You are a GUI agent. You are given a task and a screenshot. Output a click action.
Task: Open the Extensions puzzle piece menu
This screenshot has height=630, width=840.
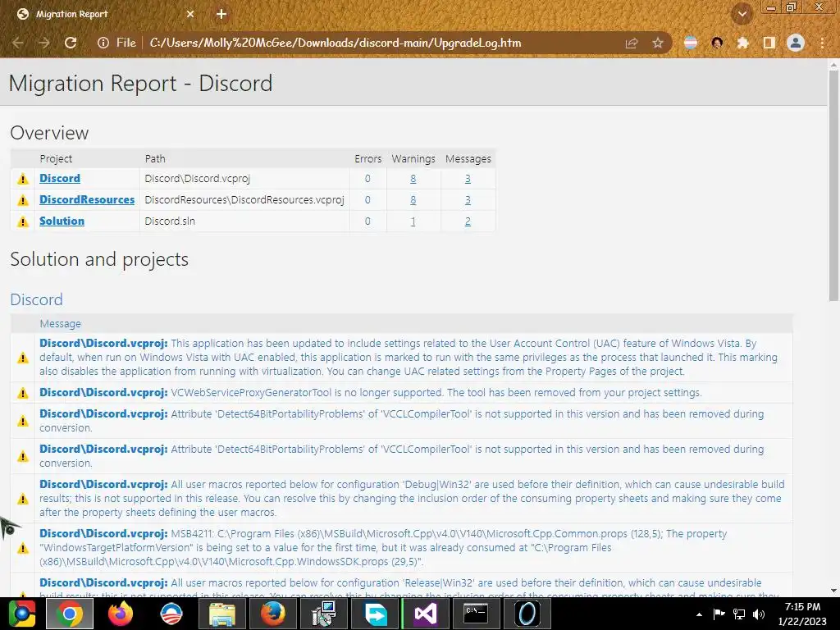742,43
